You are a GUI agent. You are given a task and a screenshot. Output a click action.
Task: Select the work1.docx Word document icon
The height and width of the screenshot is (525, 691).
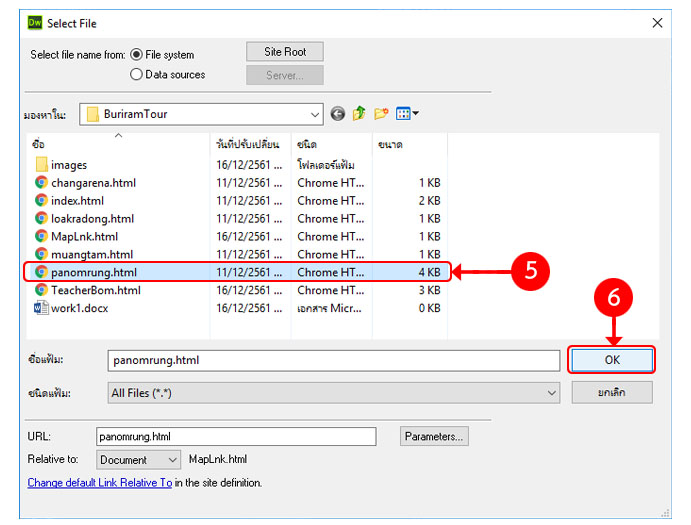(41, 308)
